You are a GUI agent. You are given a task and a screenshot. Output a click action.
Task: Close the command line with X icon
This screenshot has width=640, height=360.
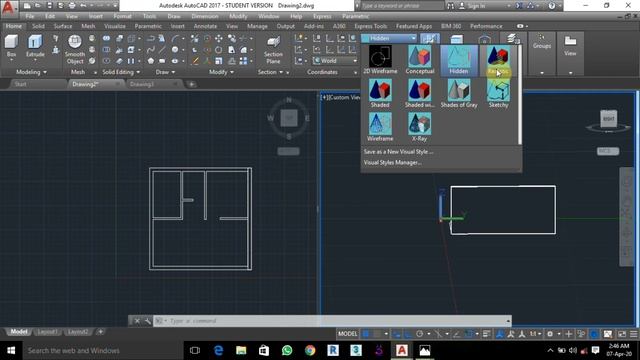137,321
